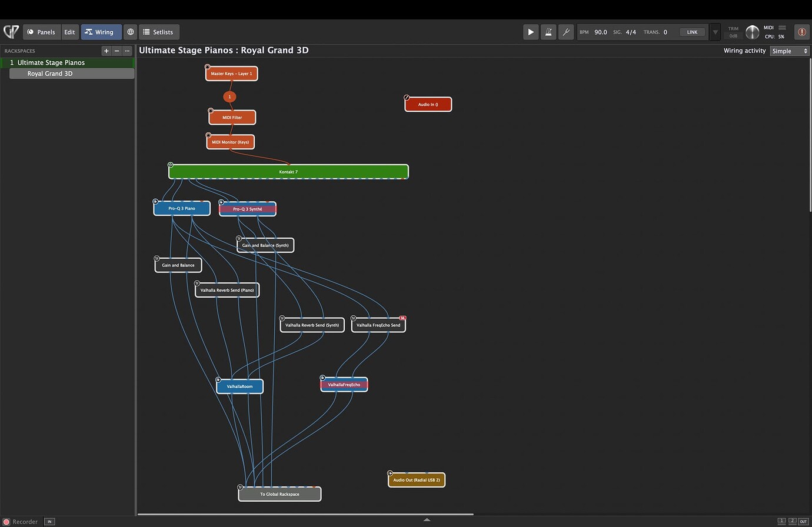Select the Royal Grand 3D variation

pyautogui.click(x=72, y=74)
